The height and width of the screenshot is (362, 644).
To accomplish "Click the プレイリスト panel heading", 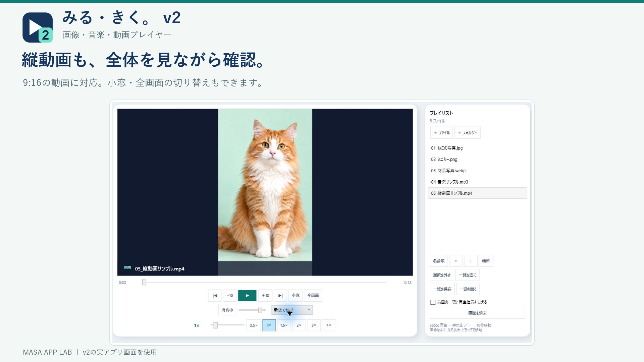I will click(x=441, y=113).
